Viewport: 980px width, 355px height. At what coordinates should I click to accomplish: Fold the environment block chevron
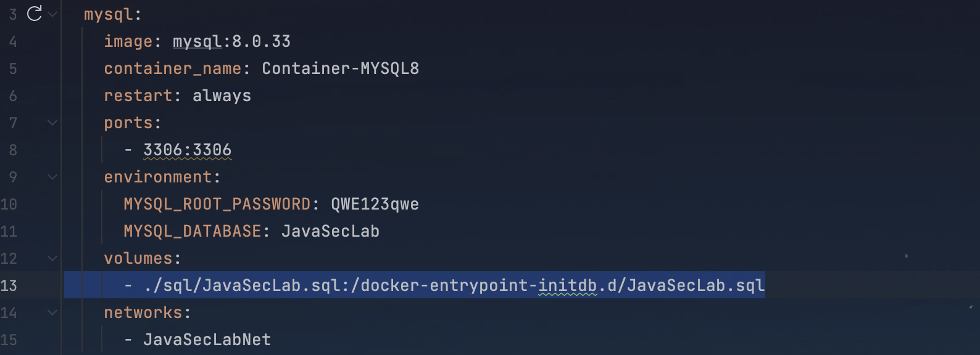(52, 177)
